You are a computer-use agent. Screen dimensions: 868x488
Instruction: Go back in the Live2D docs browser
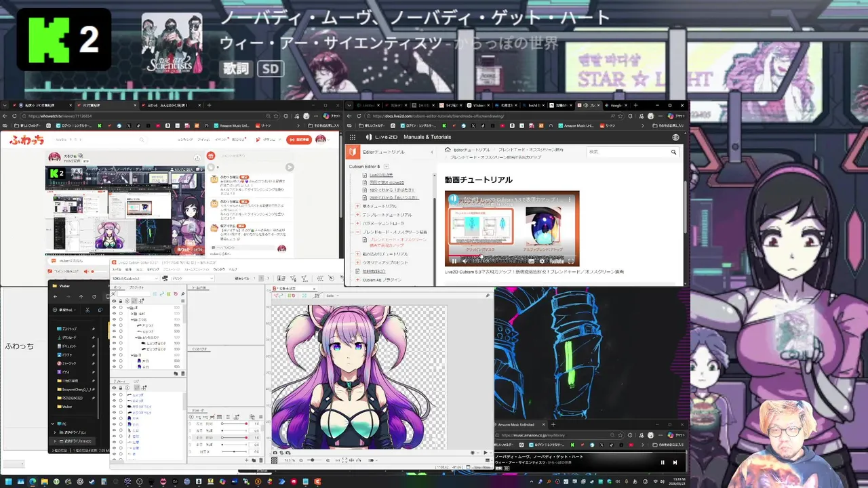[350, 116]
